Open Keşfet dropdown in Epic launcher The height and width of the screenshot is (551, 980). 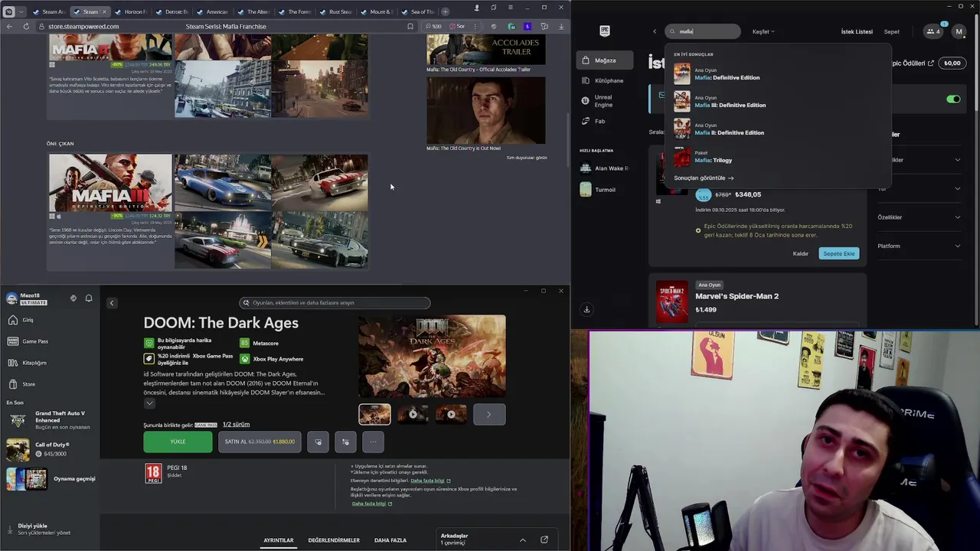pyautogui.click(x=763, y=31)
